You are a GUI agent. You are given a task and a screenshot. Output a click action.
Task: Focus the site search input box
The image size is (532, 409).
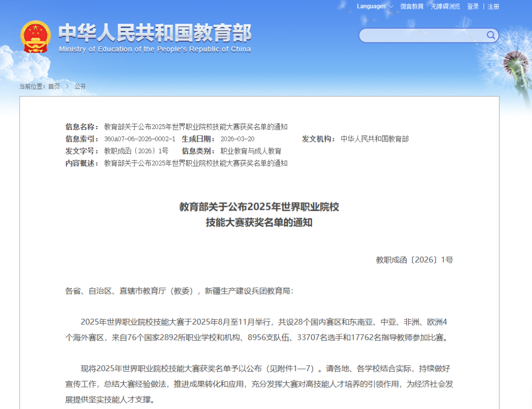pyautogui.click(x=423, y=35)
